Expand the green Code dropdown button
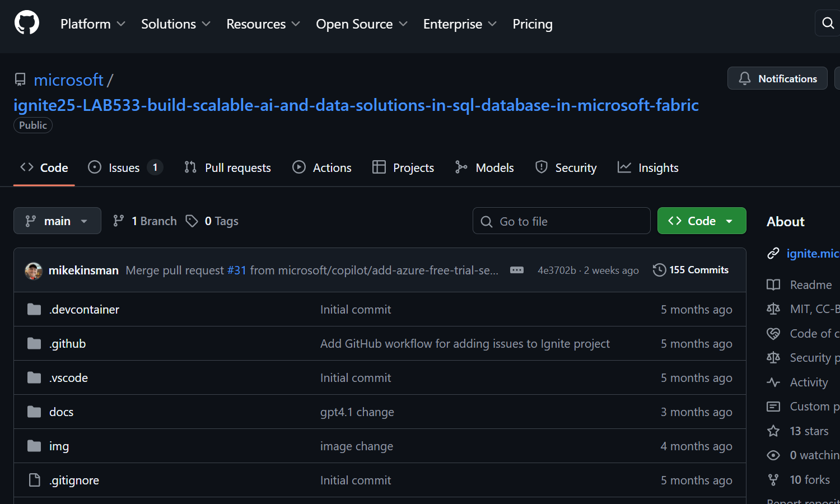This screenshot has width=840, height=504. click(701, 221)
